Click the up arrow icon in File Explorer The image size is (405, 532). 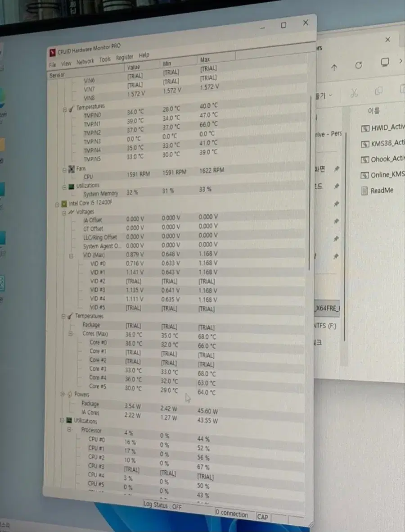coord(334,68)
